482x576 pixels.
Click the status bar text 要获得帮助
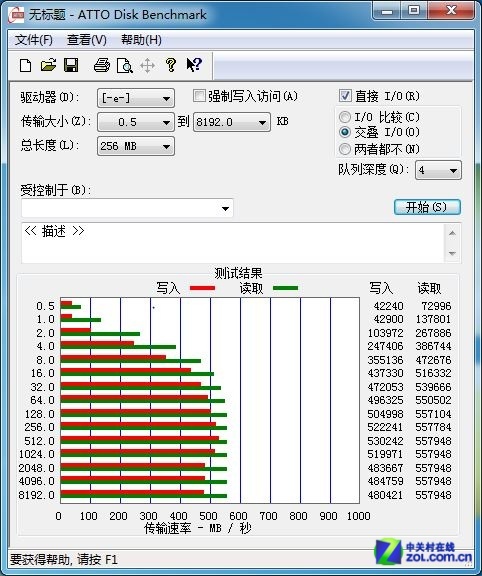tap(64, 559)
